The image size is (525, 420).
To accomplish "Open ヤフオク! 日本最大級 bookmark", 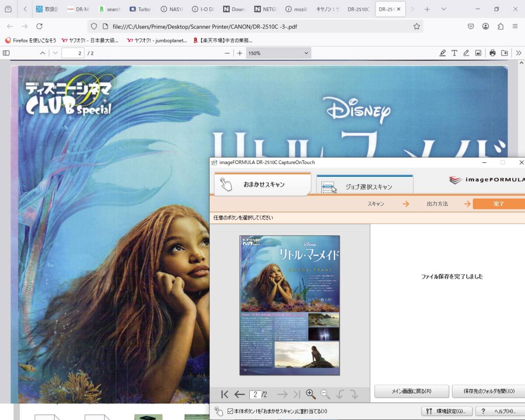I will point(90,40).
